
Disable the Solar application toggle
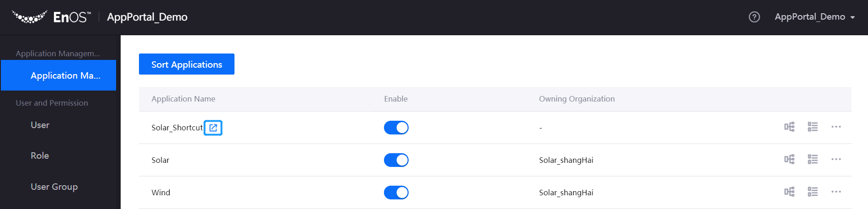click(x=396, y=160)
